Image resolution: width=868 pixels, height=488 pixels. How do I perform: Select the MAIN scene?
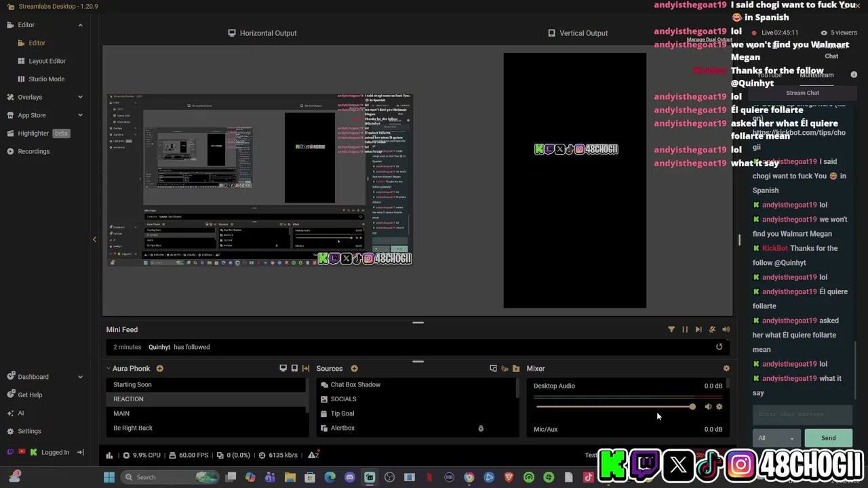tap(205, 413)
